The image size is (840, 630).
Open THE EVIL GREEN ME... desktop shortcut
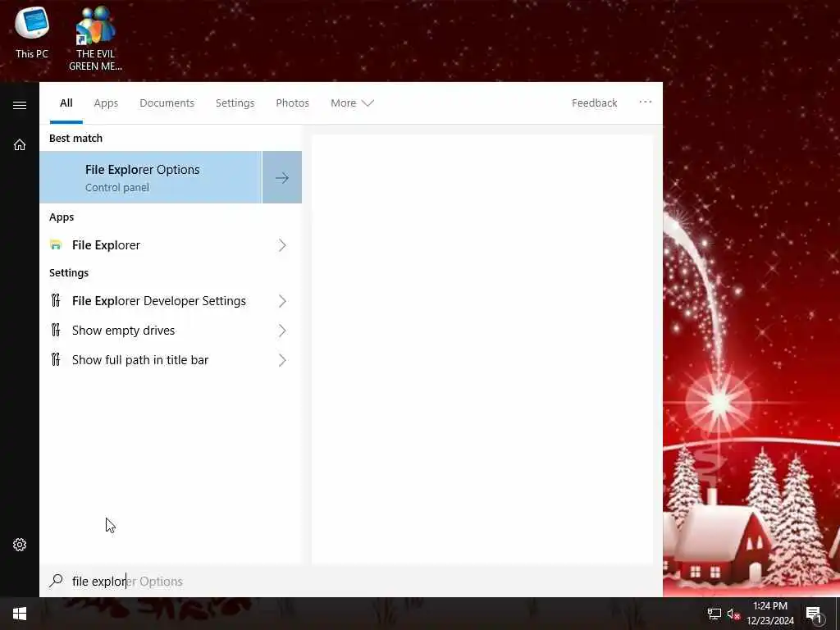95,38
